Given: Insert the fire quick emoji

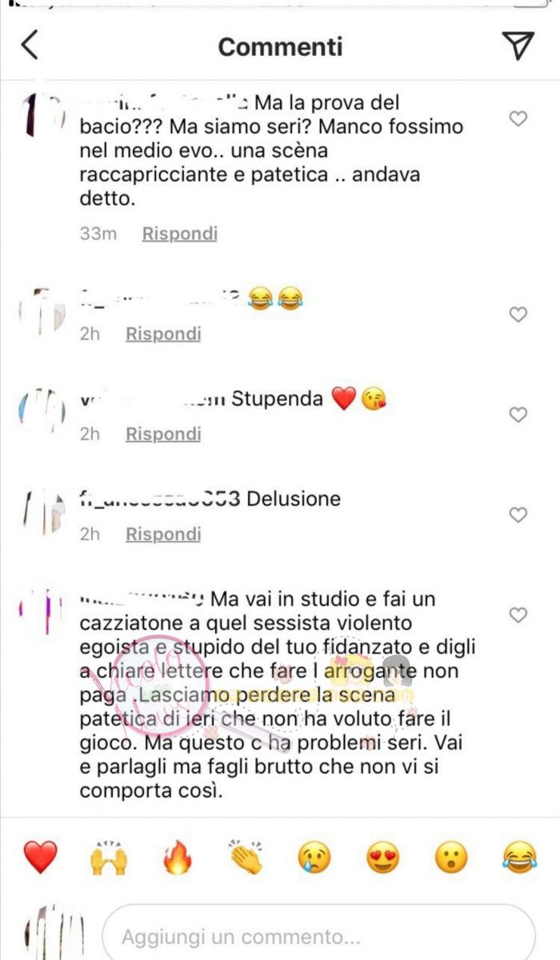Looking at the screenshot, I should pyautogui.click(x=177, y=858).
